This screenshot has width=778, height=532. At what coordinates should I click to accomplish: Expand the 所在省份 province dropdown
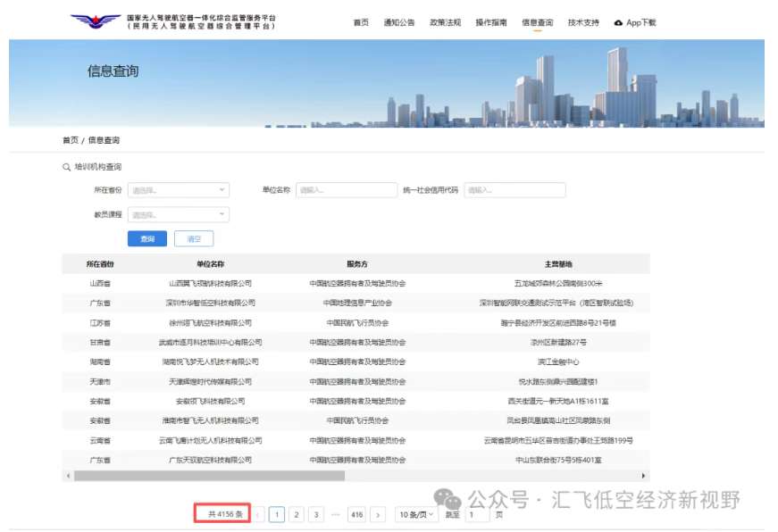(x=179, y=190)
